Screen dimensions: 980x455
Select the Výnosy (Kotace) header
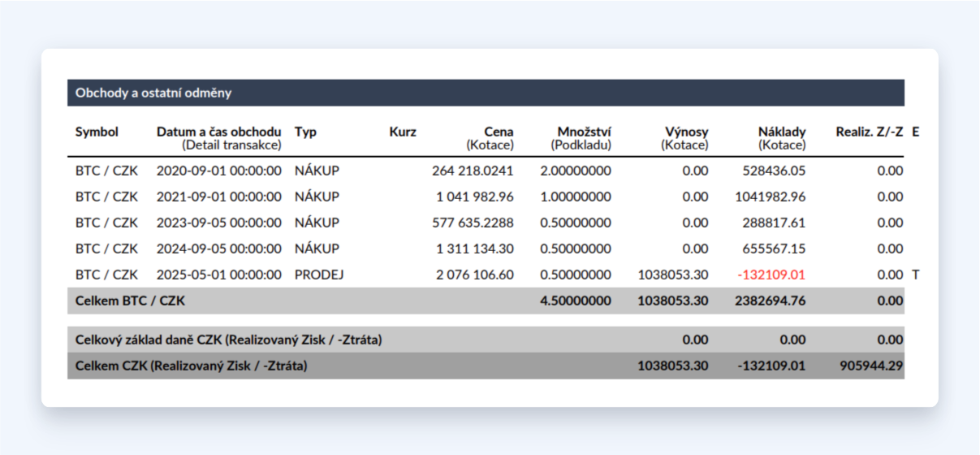[x=684, y=138]
